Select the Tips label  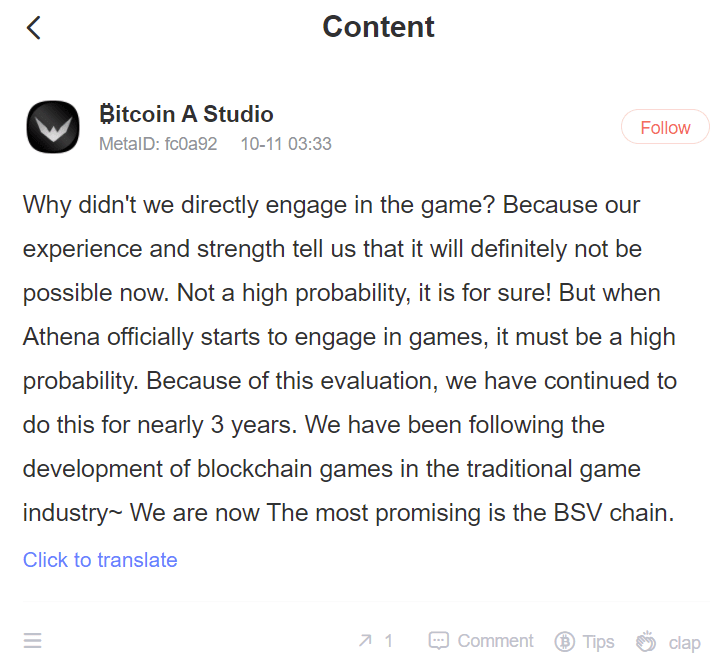click(598, 642)
